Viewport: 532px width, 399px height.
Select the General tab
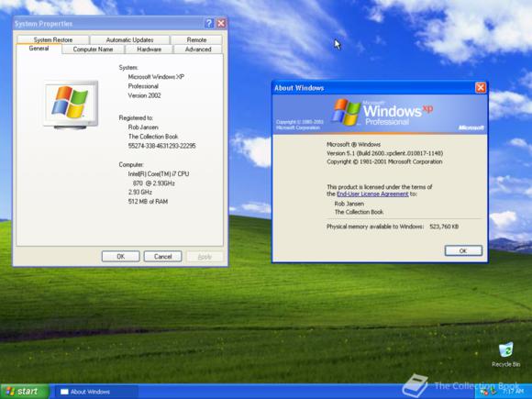[x=39, y=49]
